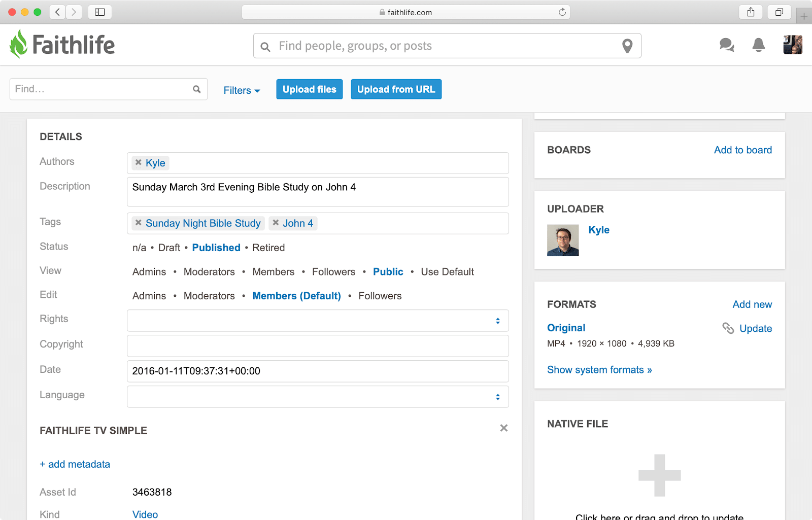The width and height of the screenshot is (812, 520).
Task: Set Edit permission to Admins
Action: pyautogui.click(x=149, y=296)
